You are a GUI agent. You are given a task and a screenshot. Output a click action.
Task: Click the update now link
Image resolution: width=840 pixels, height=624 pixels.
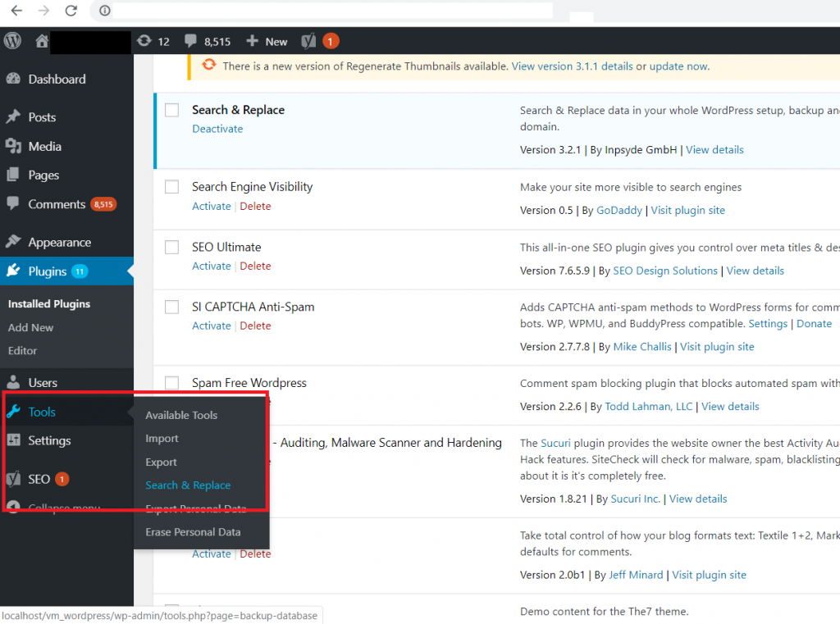[x=678, y=66]
